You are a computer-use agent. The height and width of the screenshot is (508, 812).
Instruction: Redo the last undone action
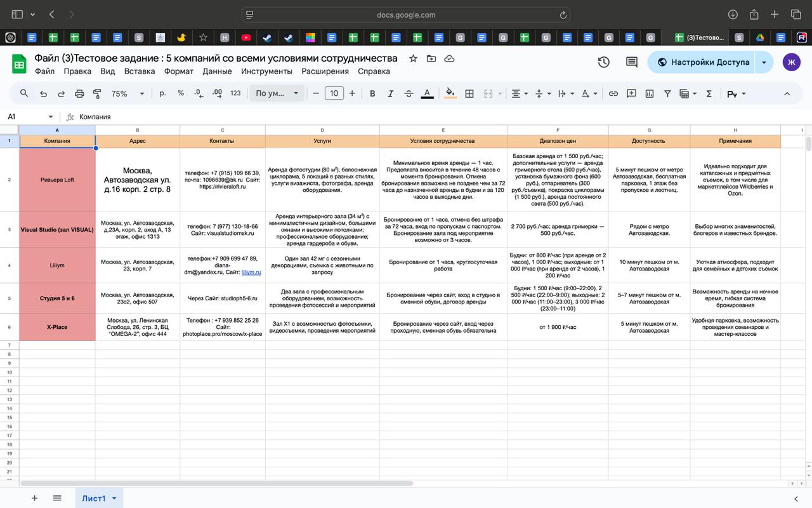[x=61, y=93]
